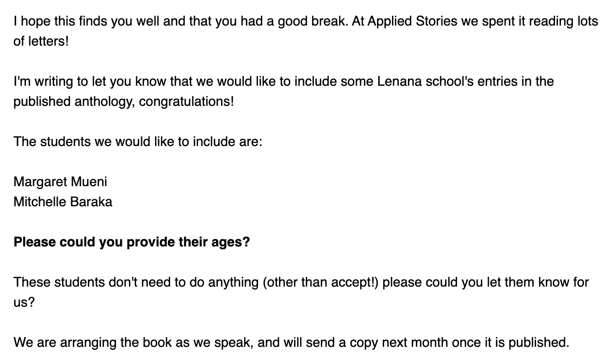Click the line 'The students we would like to include are:'
The width and height of the screenshot is (609, 364).
[x=138, y=142]
